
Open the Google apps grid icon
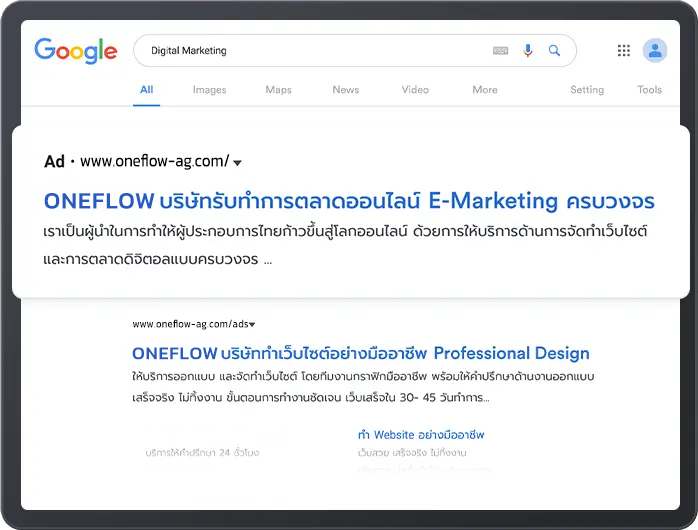point(624,50)
